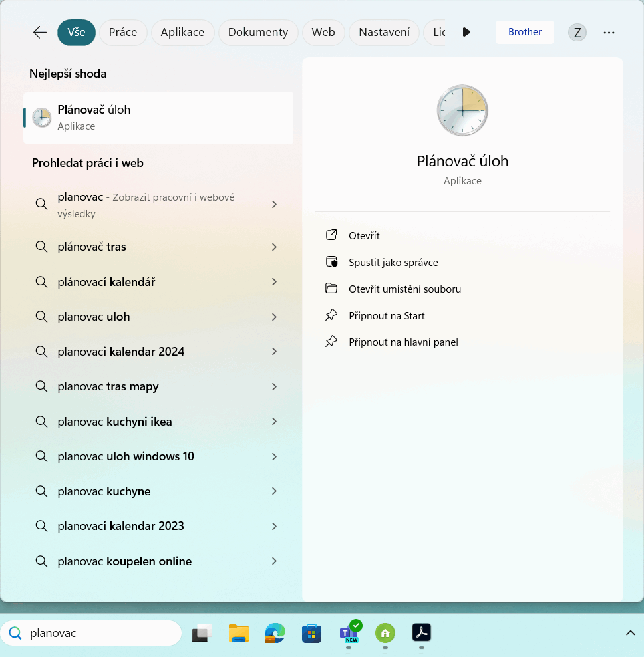Open File Explorer from the taskbar
Screen dimensions: 644x657
(238, 633)
